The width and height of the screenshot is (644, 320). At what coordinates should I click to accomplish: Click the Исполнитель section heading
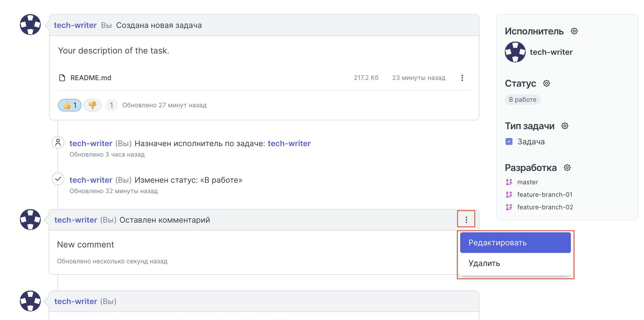tap(534, 31)
